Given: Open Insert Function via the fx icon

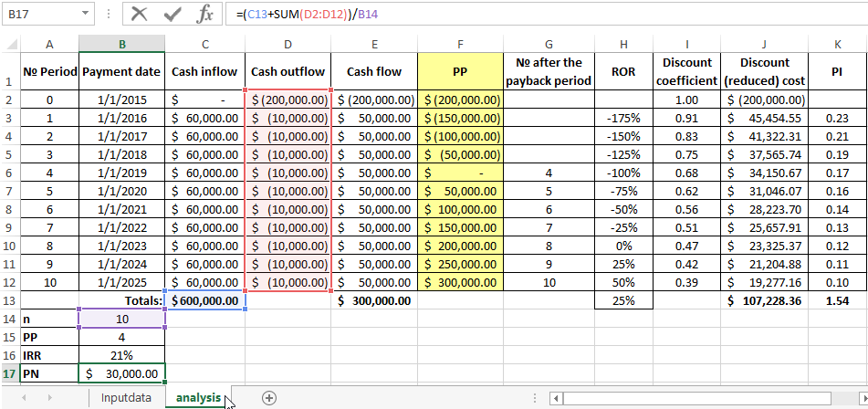Looking at the screenshot, I should [205, 14].
